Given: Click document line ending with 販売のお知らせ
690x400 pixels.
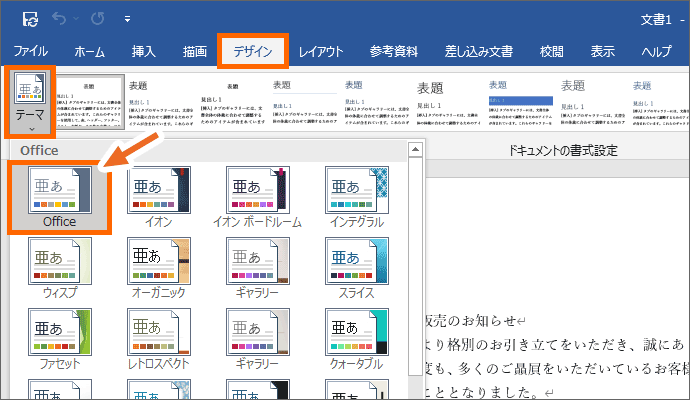Looking at the screenshot, I should click(475, 321).
